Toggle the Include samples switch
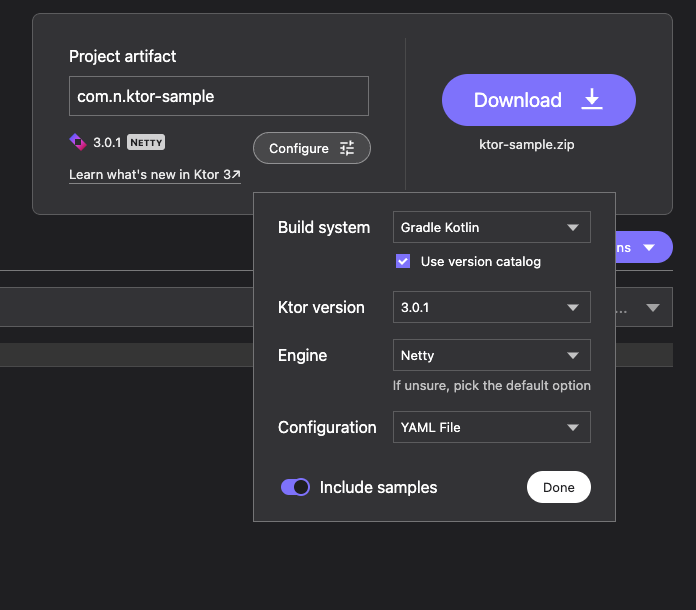Screen dimensions: 696x610 point(295,487)
